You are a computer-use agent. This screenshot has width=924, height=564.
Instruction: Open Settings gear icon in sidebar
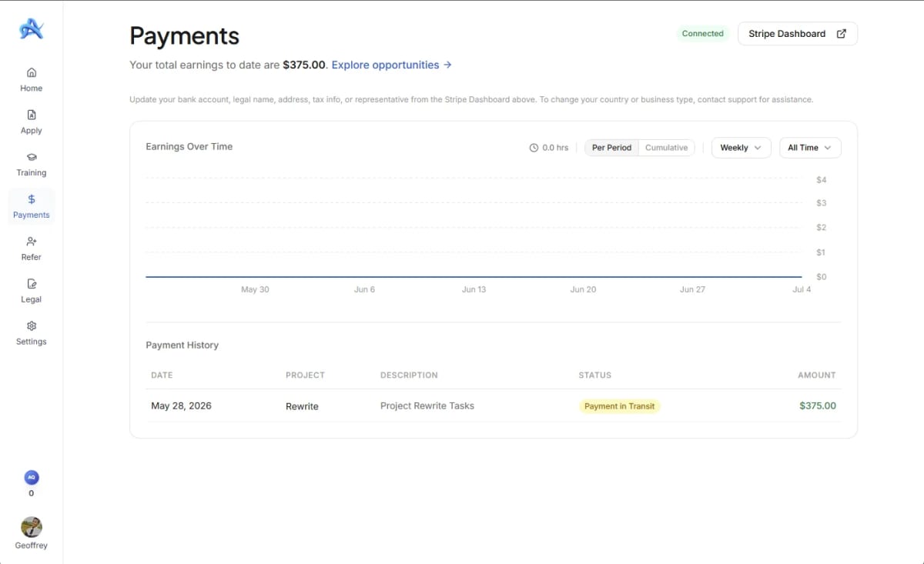click(32, 326)
